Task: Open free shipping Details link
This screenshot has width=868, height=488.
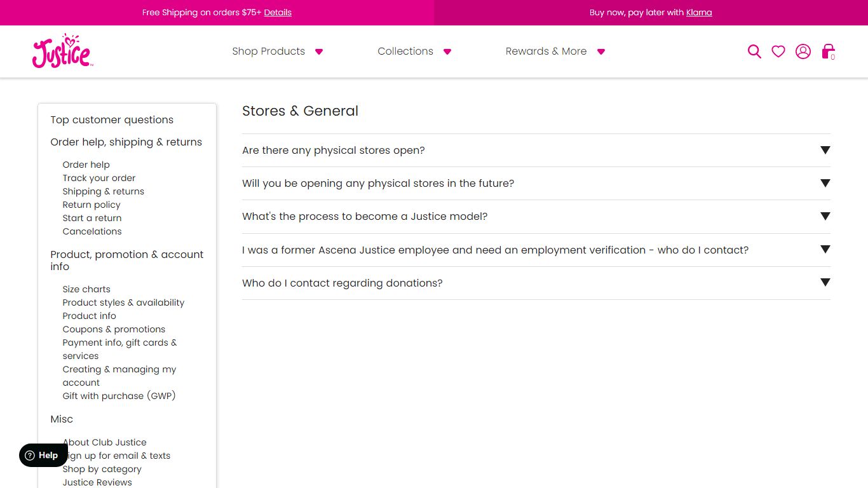Action: (278, 13)
